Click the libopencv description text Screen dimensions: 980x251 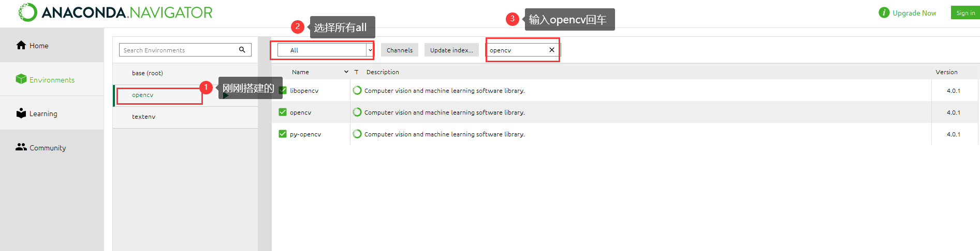click(445, 91)
